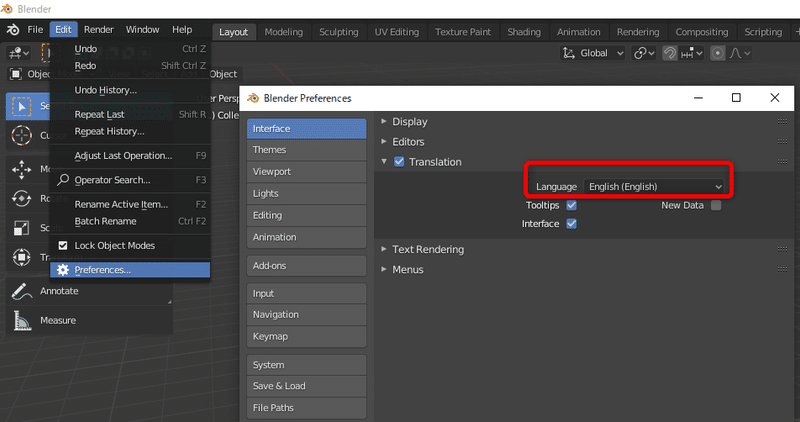Open the Language dropdown
800x422 pixels.
click(x=655, y=186)
